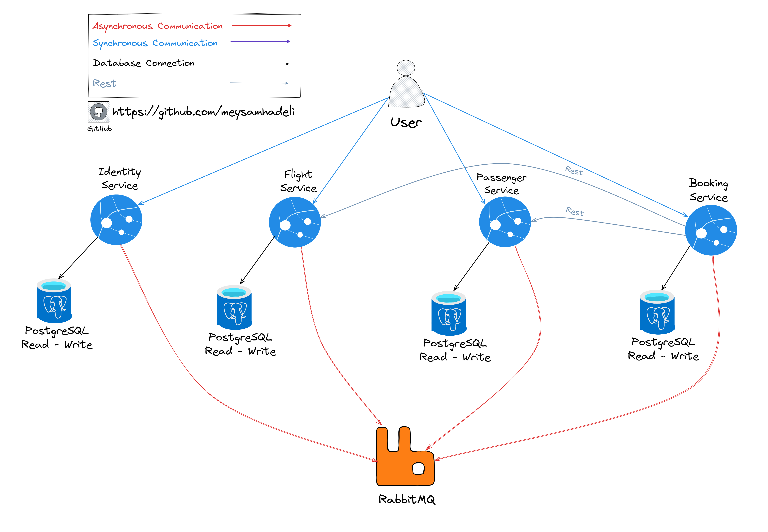Viewport: 768px width, 532px height.
Task: Click the Booking Service text label
Action: pyautogui.click(x=708, y=190)
